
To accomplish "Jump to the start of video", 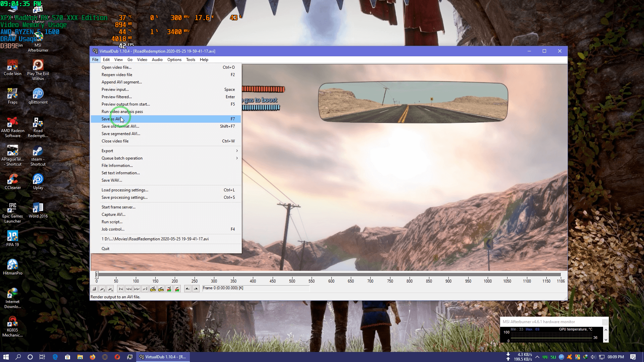I will [x=121, y=289].
